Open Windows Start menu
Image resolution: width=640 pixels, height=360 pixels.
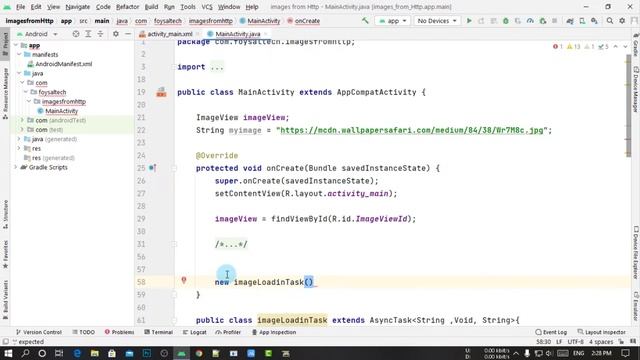coord(8,353)
